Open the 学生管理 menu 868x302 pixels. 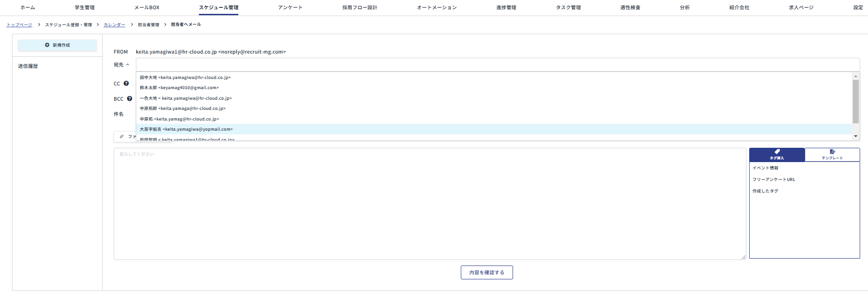point(85,7)
